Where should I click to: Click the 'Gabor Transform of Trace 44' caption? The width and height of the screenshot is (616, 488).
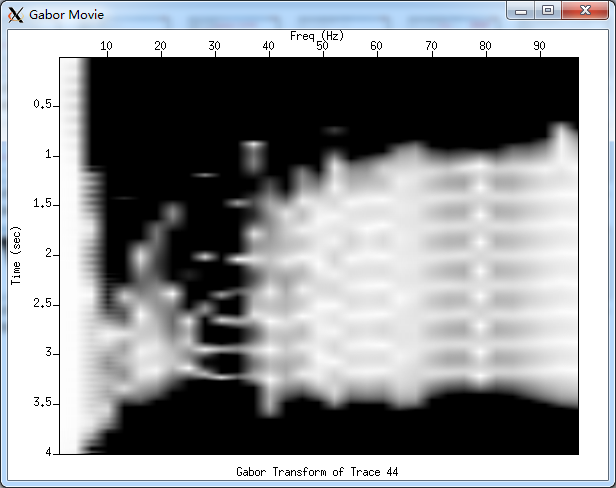click(317, 471)
